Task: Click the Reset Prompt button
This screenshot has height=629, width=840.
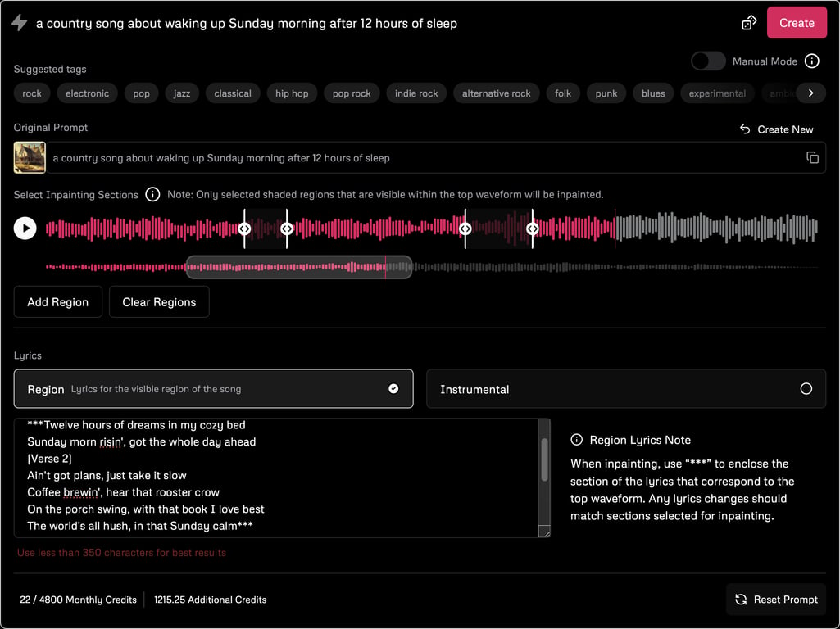Action: click(776, 599)
